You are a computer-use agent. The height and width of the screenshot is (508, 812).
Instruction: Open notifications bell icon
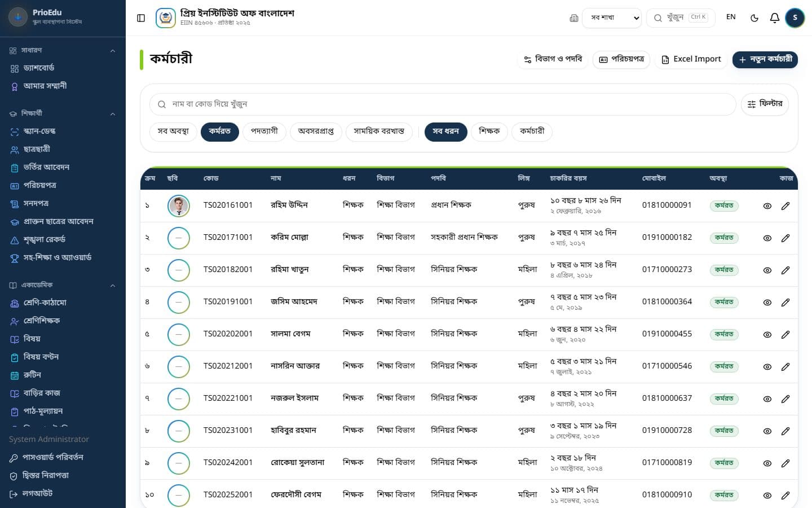coord(775,18)
